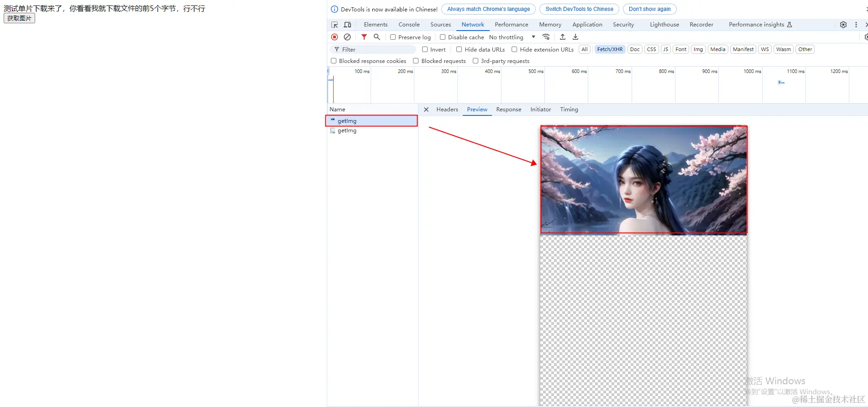
Task: Filter requests by Other type
Action: pos(805,49)
